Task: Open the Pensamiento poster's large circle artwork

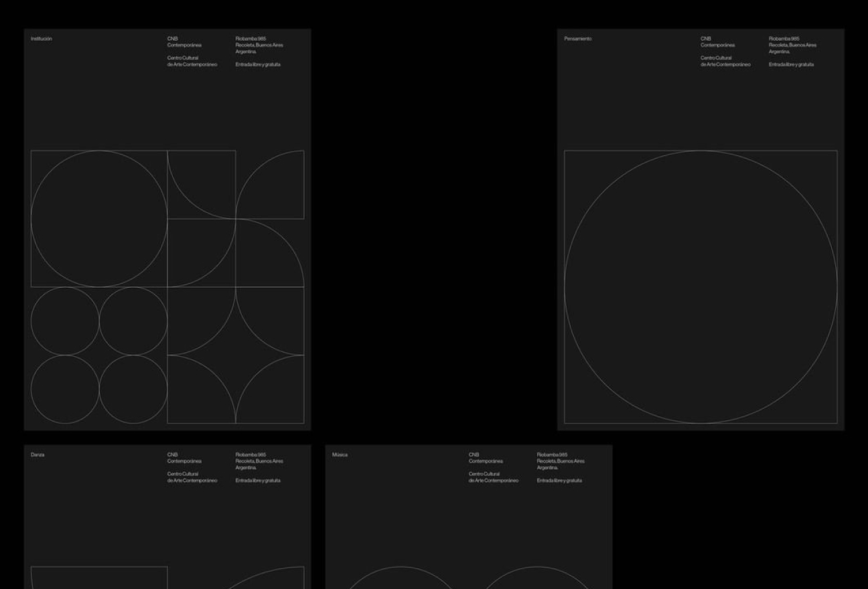Action: (701, 287)
